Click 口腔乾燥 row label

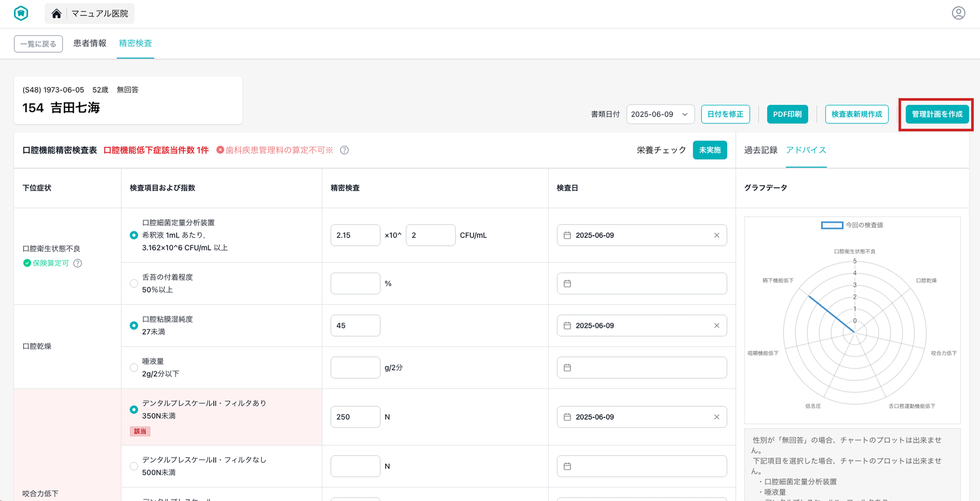coord(37,347)
